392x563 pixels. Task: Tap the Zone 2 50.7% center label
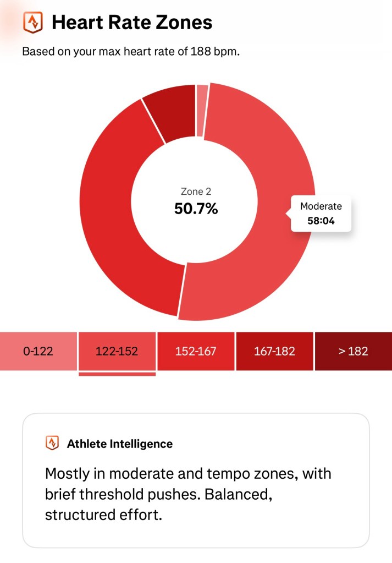point(196,201)
